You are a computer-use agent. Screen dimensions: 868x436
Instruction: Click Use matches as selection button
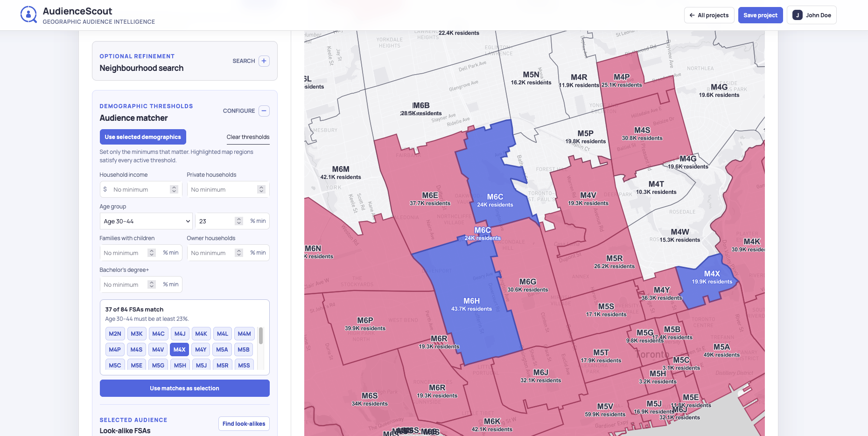click(x=185, y=388)
